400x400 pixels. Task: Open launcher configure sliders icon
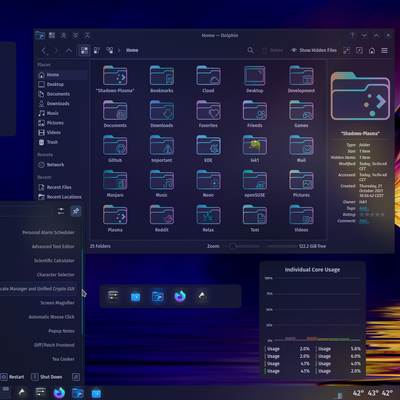click(x=61, y=211)
